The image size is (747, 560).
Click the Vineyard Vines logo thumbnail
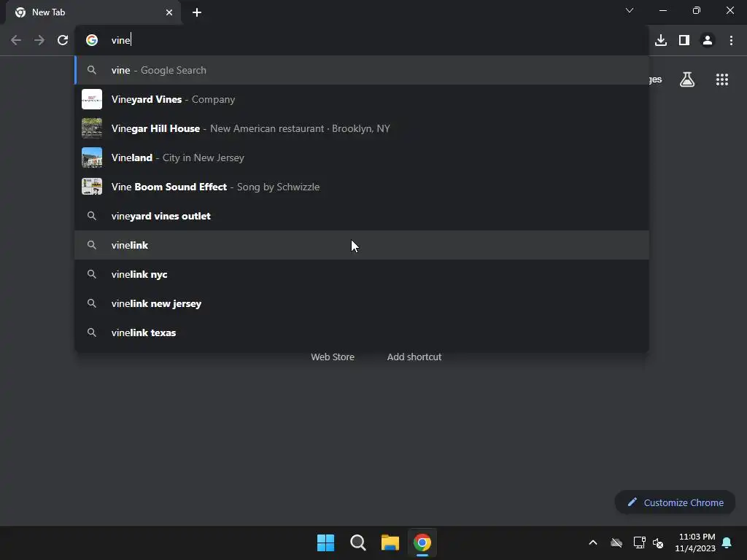pyautogui.click(x=92, y=99)
